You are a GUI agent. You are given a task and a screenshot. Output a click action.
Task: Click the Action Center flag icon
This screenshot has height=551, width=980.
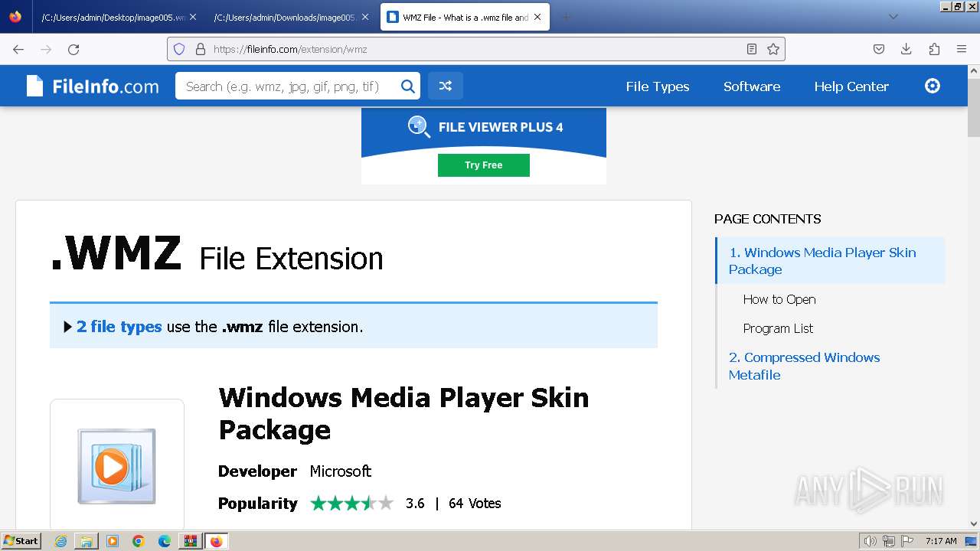coord(907,541)
